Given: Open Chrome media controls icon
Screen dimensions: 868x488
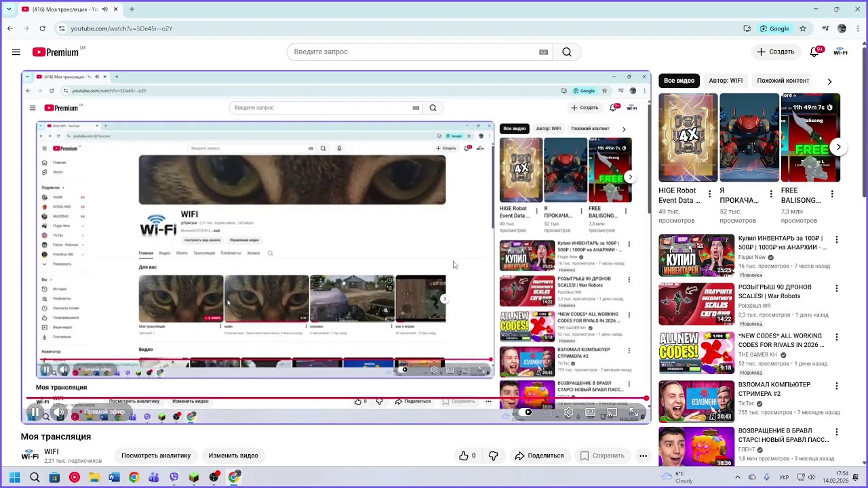Looking at the screenshot, I should click(825, 28).
